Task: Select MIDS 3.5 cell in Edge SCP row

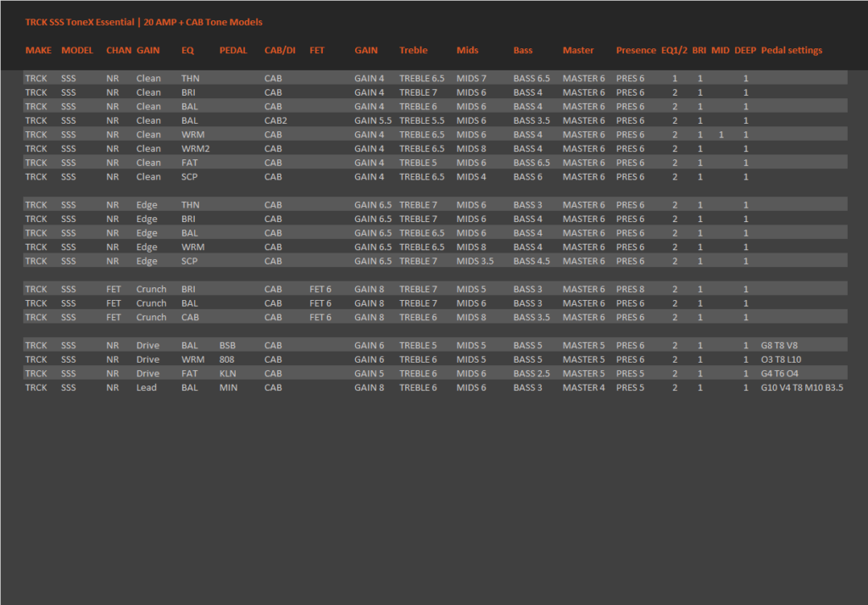Action: coord(475,261)
